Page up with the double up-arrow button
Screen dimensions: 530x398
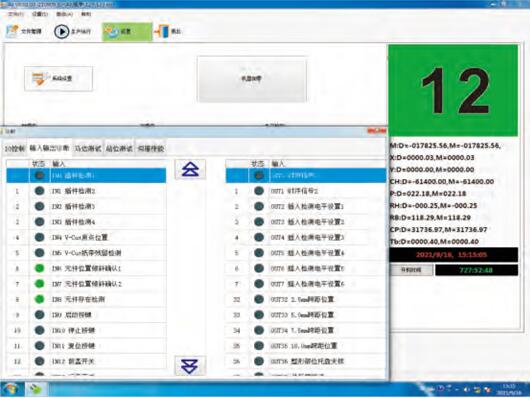(x=190, y=169)
